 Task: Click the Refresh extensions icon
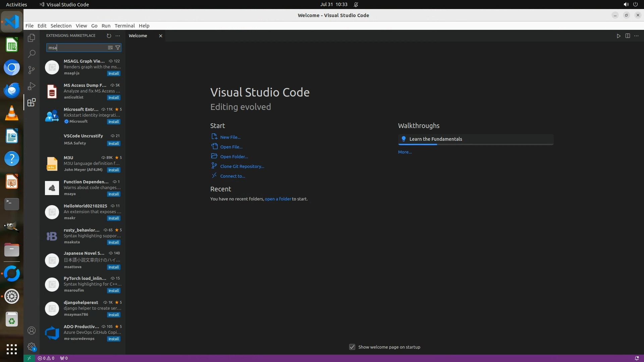coord(109,36)
